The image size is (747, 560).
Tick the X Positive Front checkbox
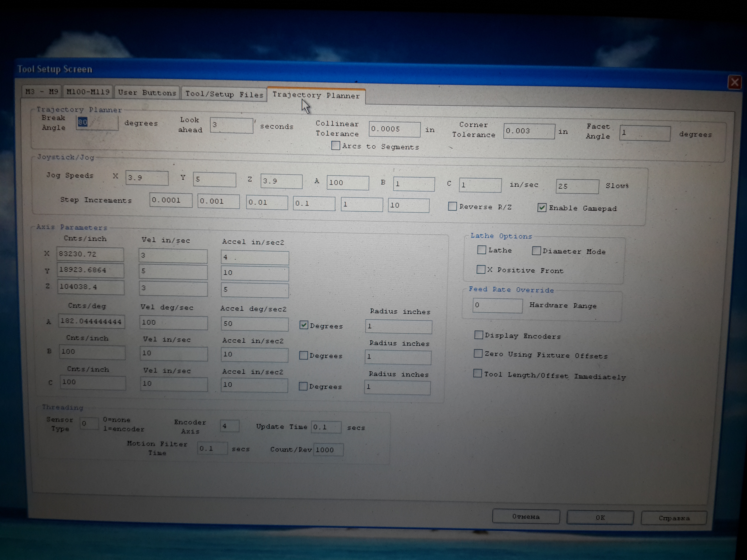481,269
